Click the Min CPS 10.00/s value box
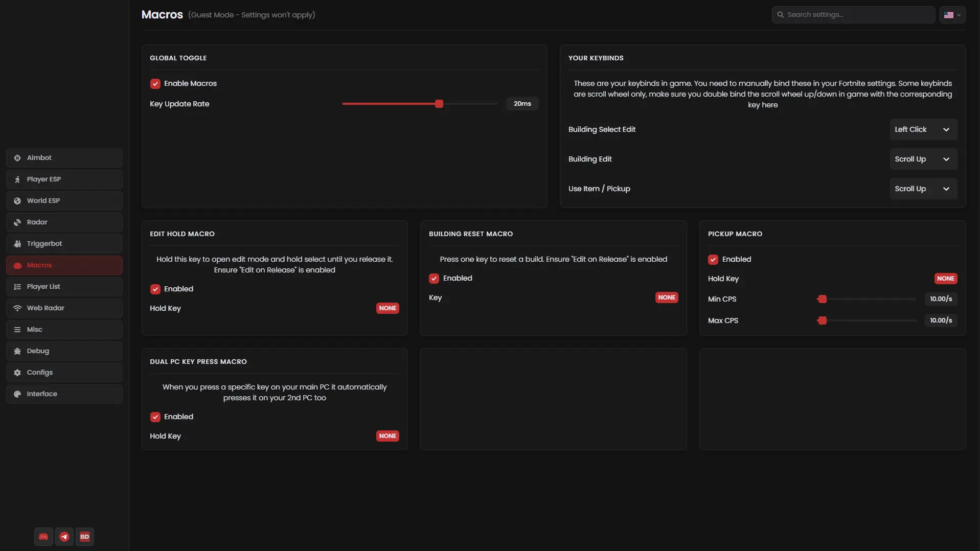The width and height of the screenshot is (980, 551). (x=941, y=299)
